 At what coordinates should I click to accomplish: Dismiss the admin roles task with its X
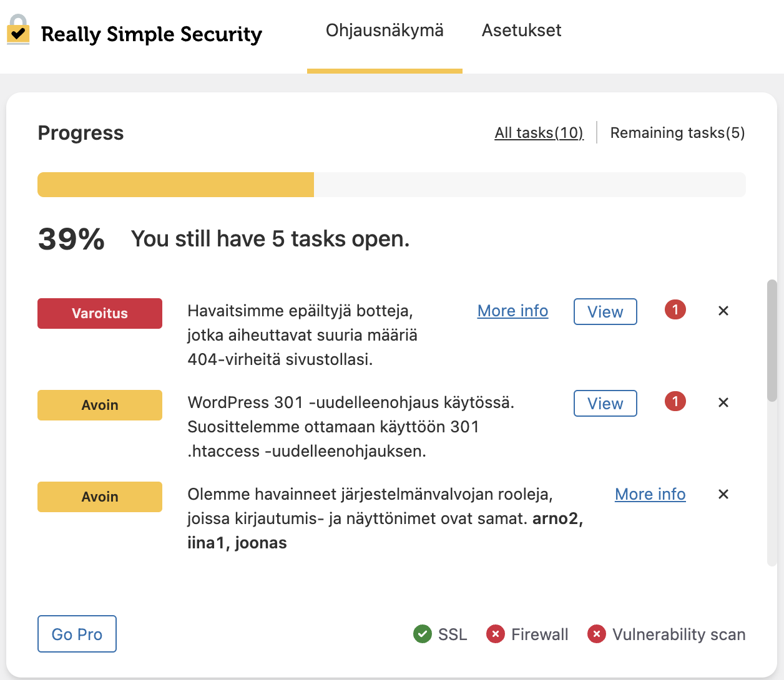click(723, 494)
